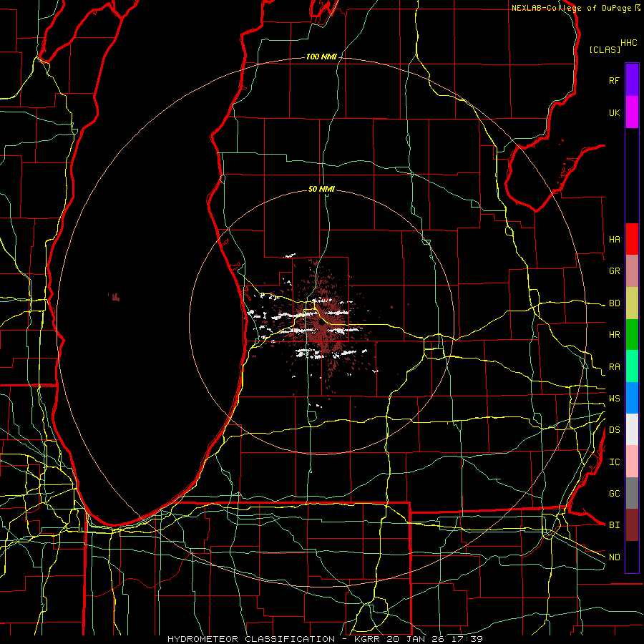Click the GC legend label

click(615, 493)
